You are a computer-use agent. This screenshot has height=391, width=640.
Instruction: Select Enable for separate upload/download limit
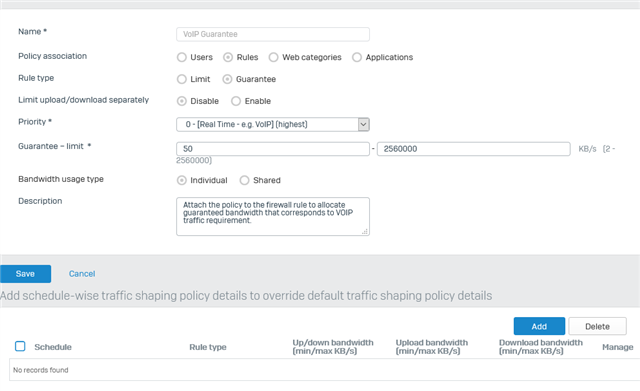coord(236,101)
